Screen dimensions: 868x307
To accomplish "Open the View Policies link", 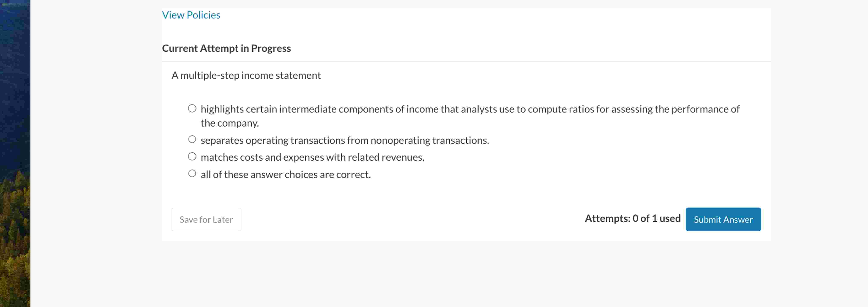I will (x=191, y=15).
